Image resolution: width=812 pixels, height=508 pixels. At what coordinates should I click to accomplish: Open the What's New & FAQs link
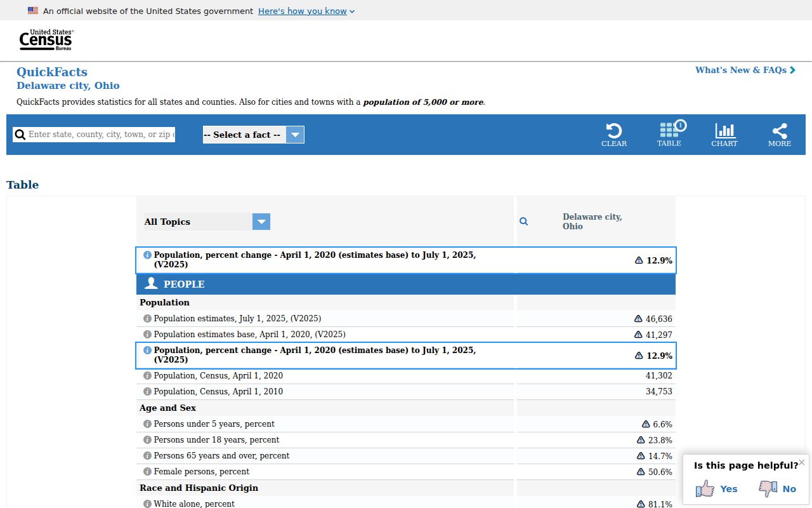click(x=745, y=70)
